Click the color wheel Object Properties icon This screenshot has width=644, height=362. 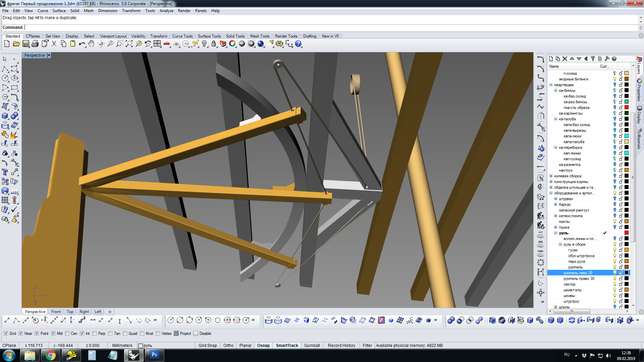232,44
